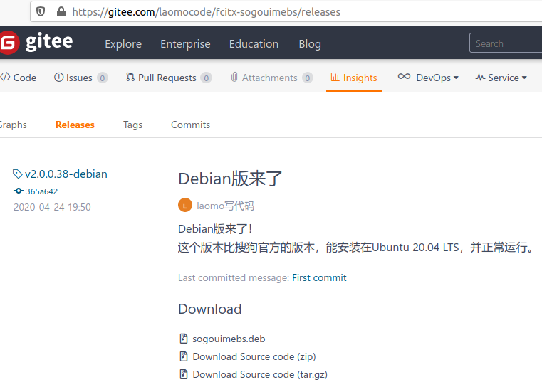Click the Issues exclamation icon
542x392 pixels.
(59, 78)
